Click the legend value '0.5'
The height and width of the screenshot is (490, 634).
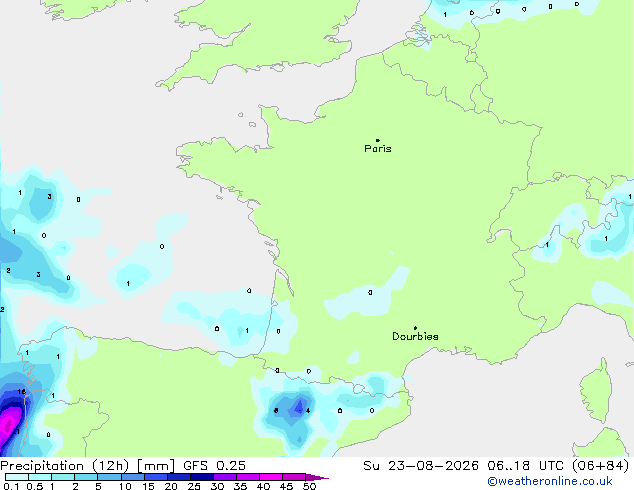click(x=34, y=486)
